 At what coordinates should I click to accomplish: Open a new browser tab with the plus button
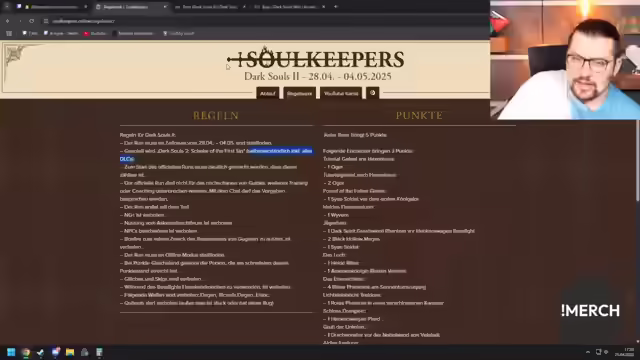336,7
